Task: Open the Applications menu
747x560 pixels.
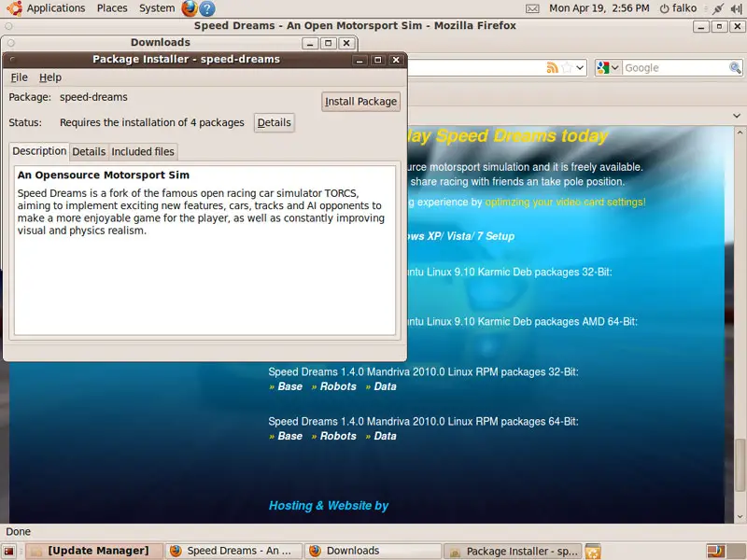Action: (x=56, y=8)
